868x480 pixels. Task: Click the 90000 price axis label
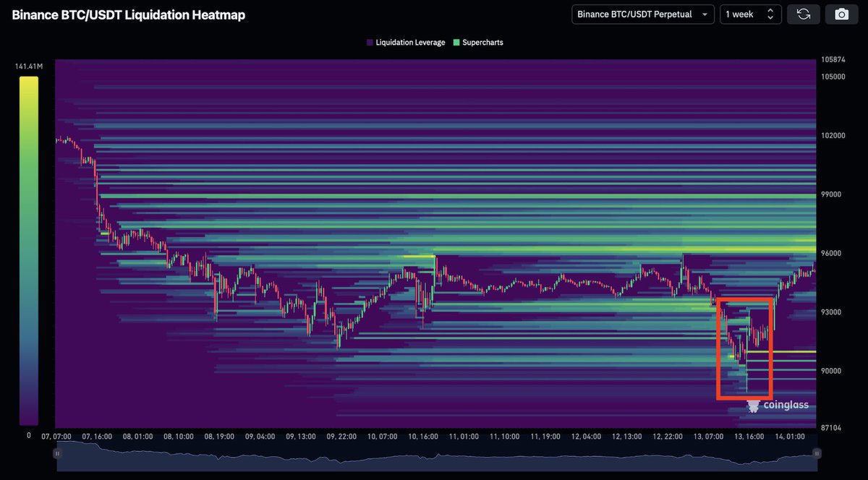coord(831,371)
